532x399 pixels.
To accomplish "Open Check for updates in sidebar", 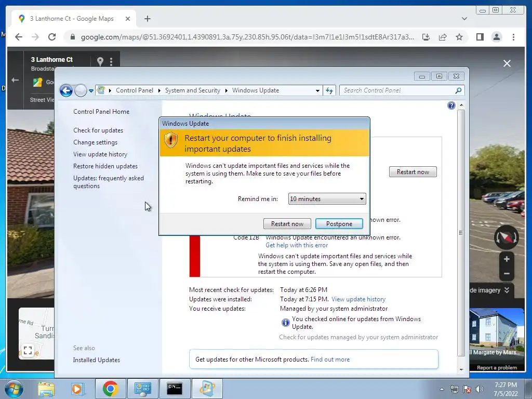I will pyautogui.click(x=98, y=130).
